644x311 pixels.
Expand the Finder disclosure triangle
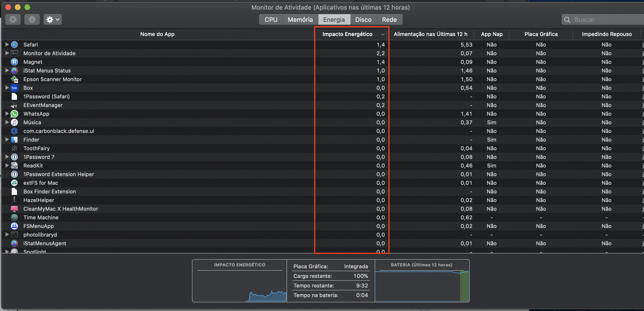click(x=7, y=139)
